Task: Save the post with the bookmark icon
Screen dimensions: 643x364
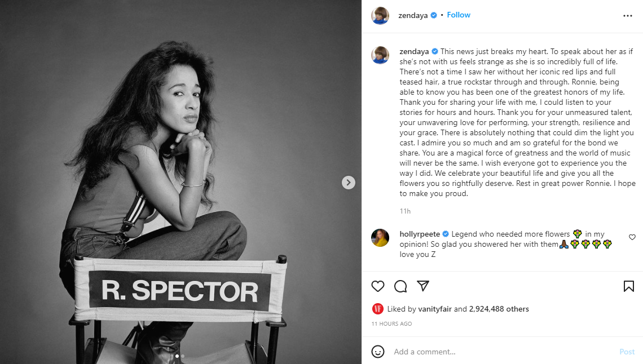Action: (628, 286)
